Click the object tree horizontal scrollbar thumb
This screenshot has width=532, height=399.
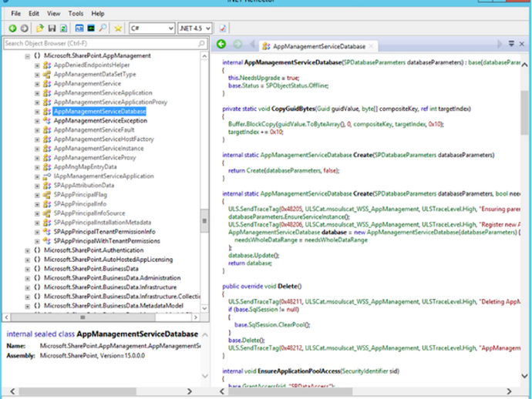point(82,317)
